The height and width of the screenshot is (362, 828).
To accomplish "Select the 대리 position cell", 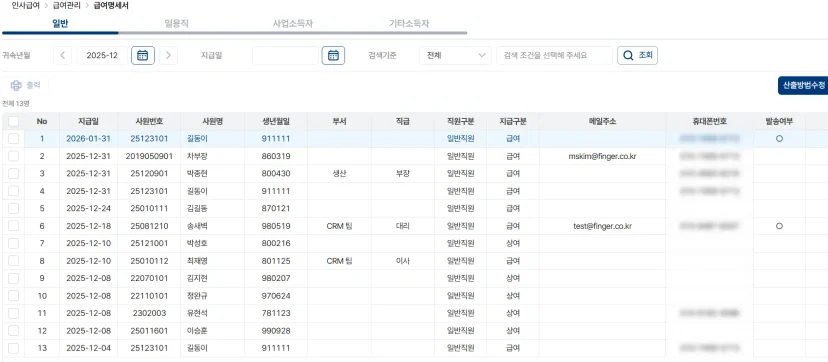I will tap(402, 226).
